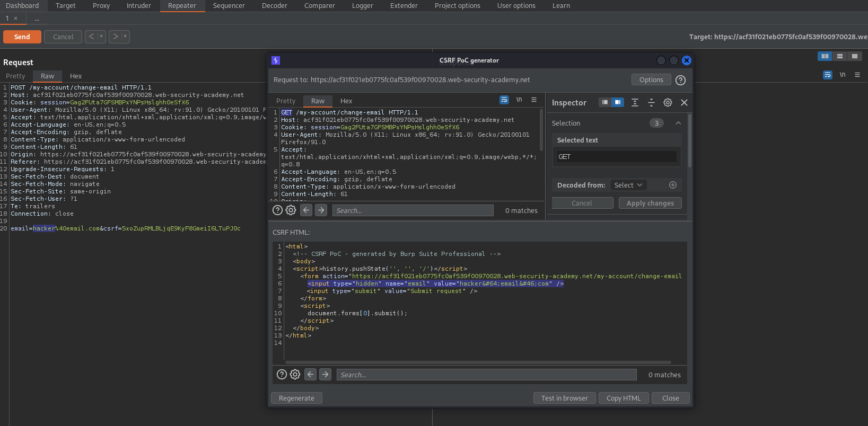
Task: Collapse all Inspector sections
Action: coord(651,102)
